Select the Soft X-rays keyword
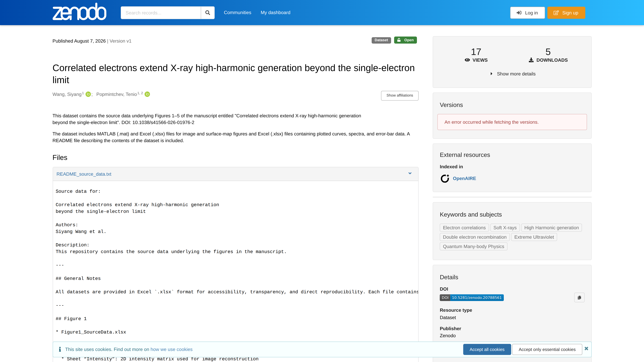 (x=505, y=228)
